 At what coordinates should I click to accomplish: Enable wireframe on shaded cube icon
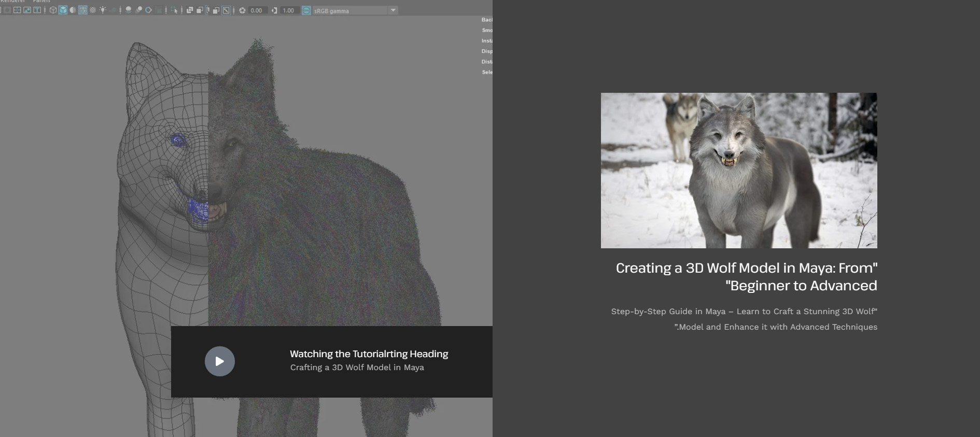pos(82,10)
